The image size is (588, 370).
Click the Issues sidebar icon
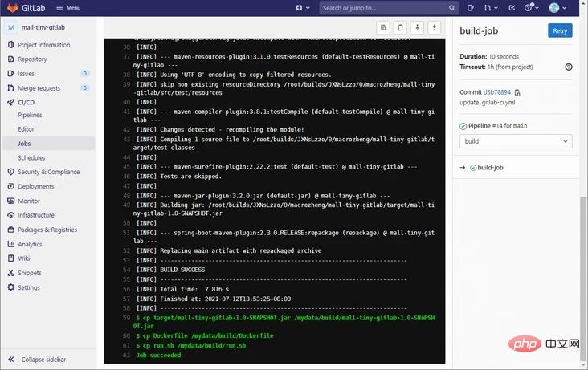11,74
